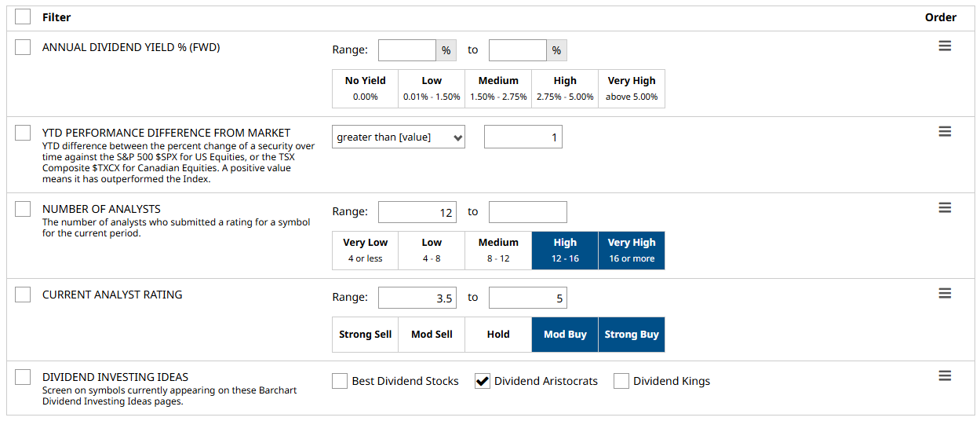Check the Annual Dividend Yield filter checkbox

point(23,47)
